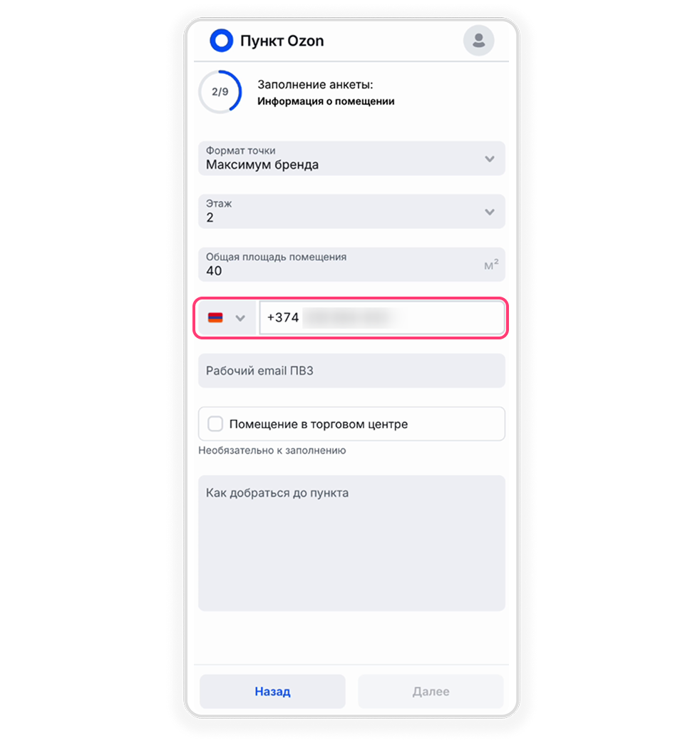The width and height of the screenshot is (700, 743).
Task: Click the m² unit label in area field
Action: click(x=491, y=265)
